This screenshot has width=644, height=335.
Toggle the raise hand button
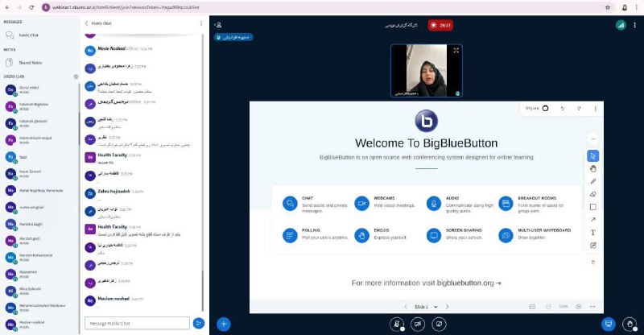(x=630, y=324)
